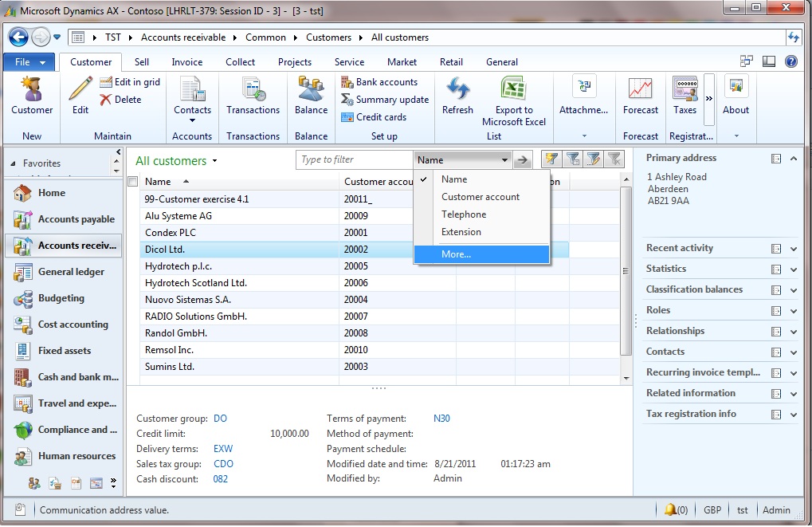Click the GBP currency in status bar
The height and width of the screenshot is (527, 812).
[x=712, y=510]
